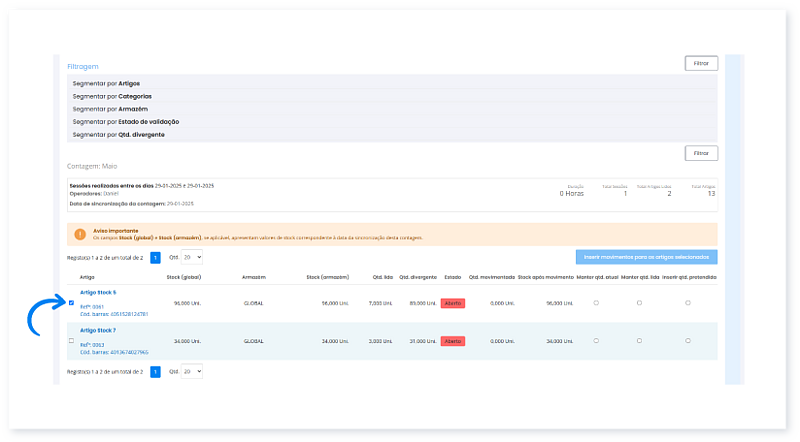Click the red Aberto badge for Artigo Stock 5

[453, 302]
